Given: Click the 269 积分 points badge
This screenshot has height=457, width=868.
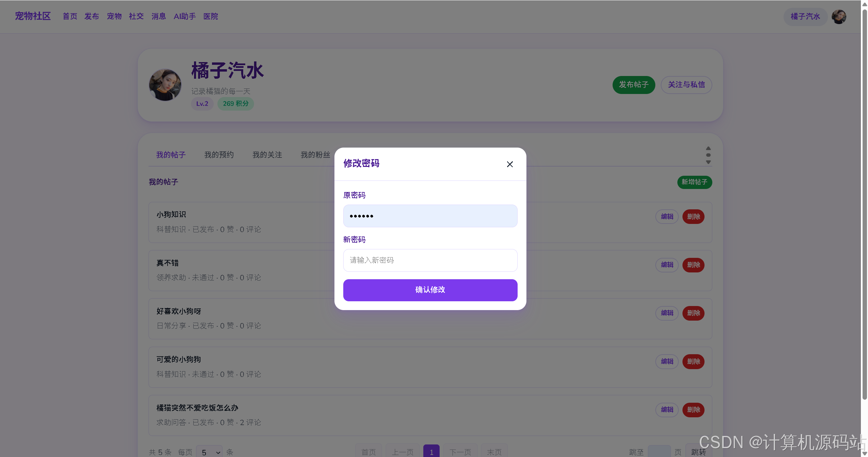Looking at the screenshot, I should (x=236, y=104).
